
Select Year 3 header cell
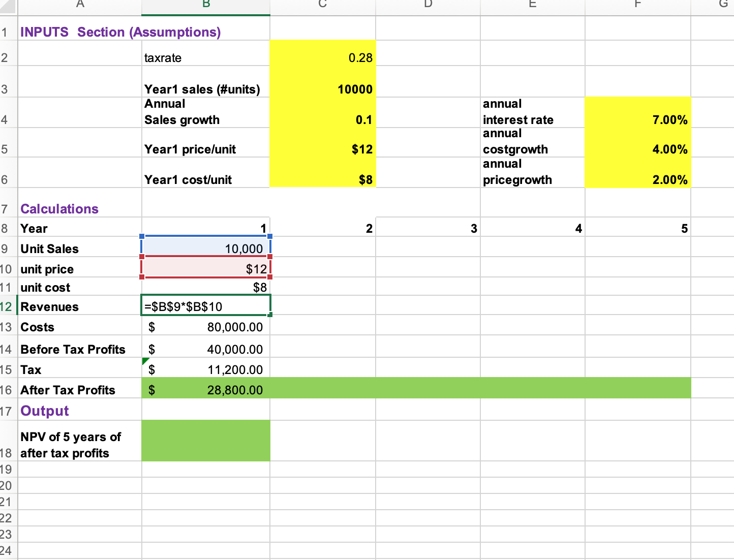[428, 227]
